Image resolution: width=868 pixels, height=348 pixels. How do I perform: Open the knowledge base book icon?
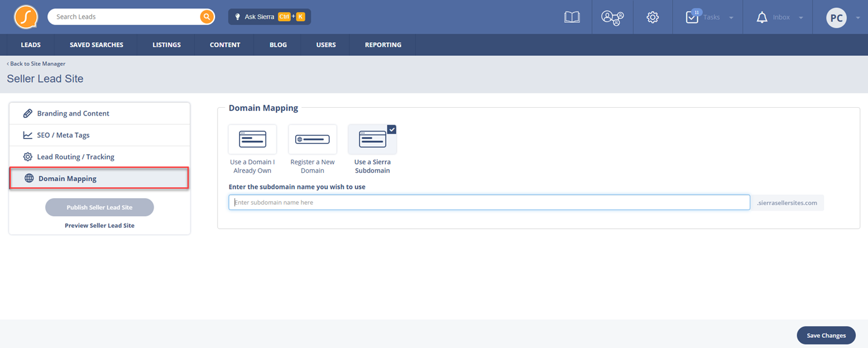point(572,17)
